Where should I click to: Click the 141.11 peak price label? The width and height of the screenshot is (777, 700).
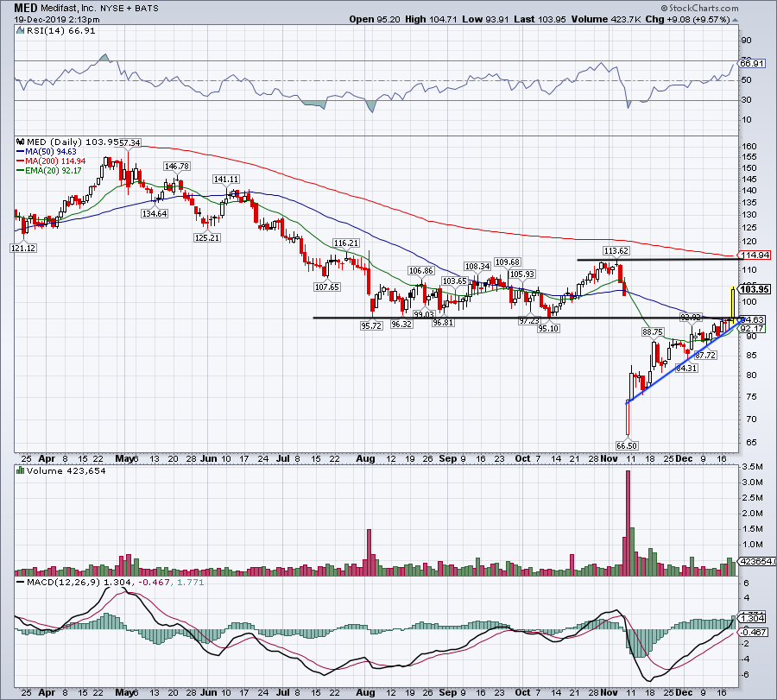(x=225, y=180)
